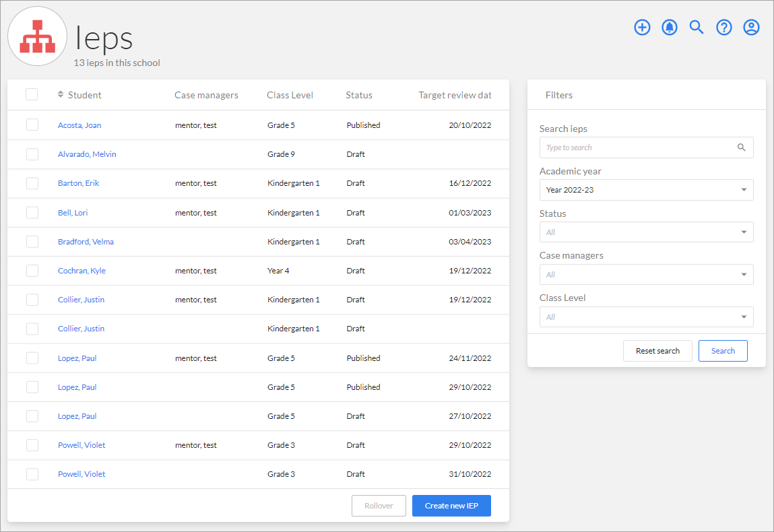Tick the checkbox for Cochran, Kyle
The height and width of the screenshot is (532, 774).
[x=32, y=271]
